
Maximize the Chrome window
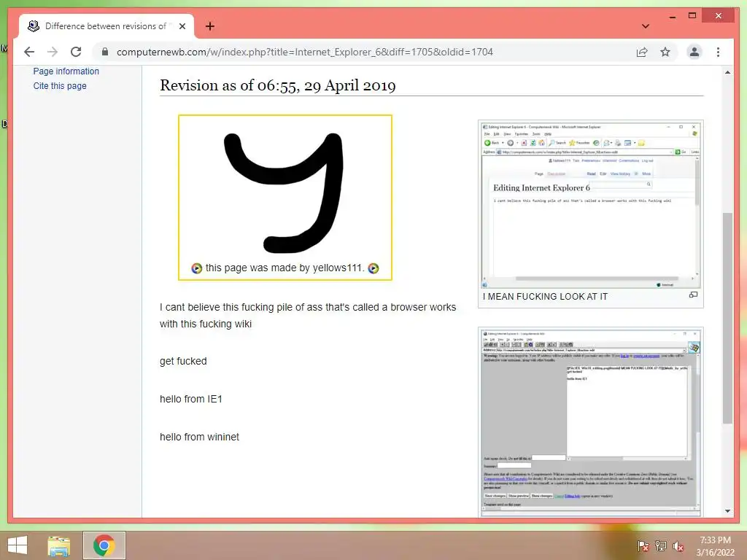click(692, 16)
